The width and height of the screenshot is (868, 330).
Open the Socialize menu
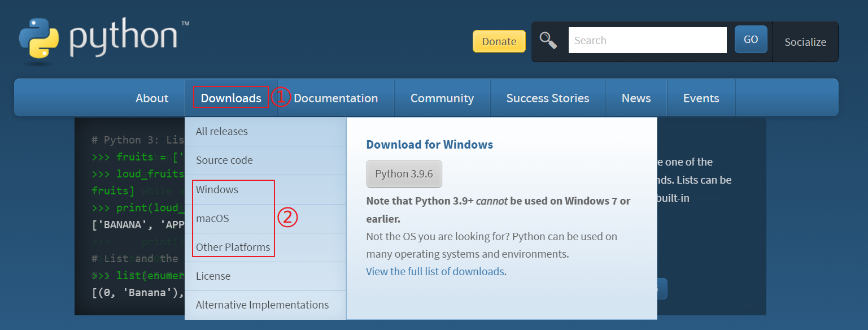(x=805, y=42)
